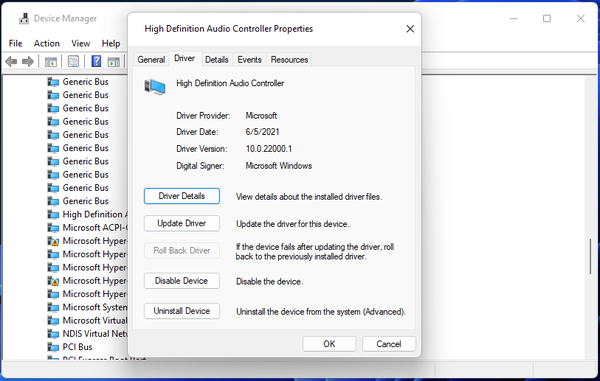Toggle the Show/Hide Console Tree toolbar icon

[x=51, y=61]
